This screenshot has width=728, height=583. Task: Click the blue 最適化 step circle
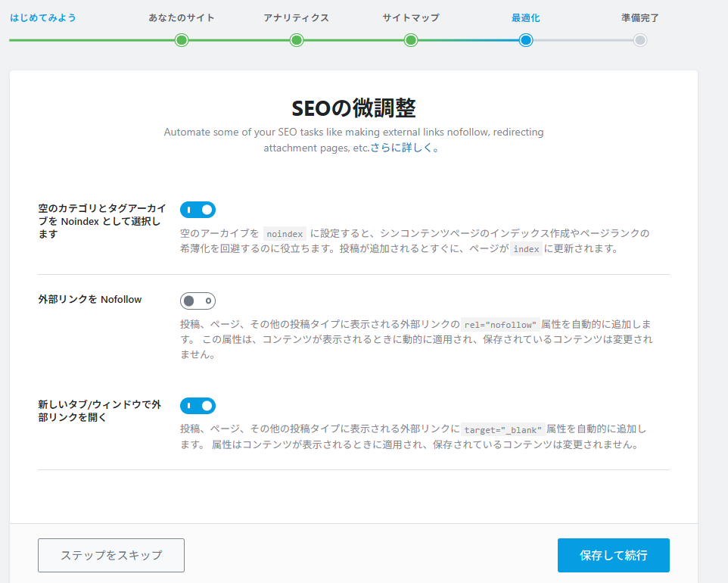[x=526, y=40]
